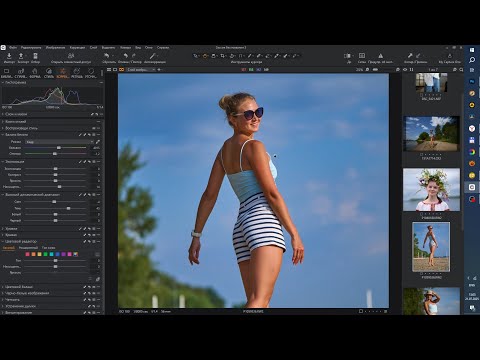480x360 pixels.
Task: Open the share access people icon
Action: [x=71, y=56]
